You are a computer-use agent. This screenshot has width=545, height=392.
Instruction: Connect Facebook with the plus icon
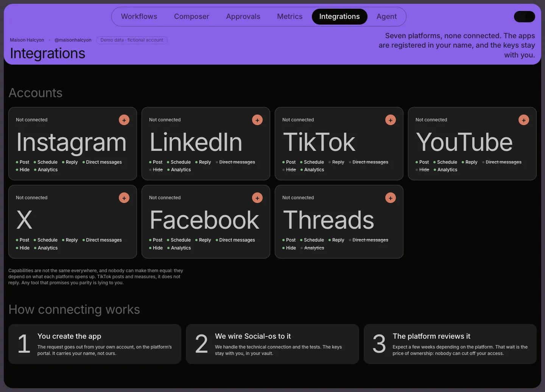[x=257, y=198]
